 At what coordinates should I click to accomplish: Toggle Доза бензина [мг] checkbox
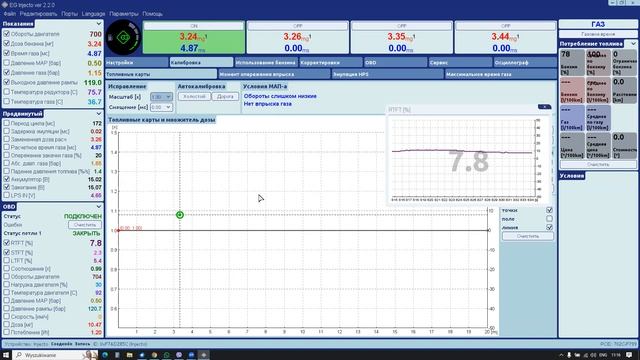7,43
